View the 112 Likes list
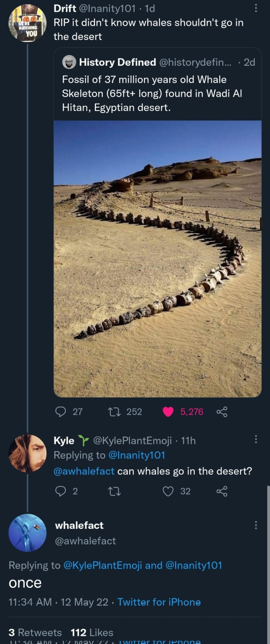 tap(92, 632)
